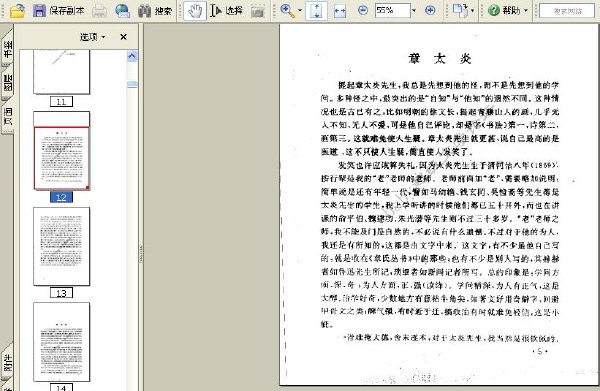Click the zoom in plus button
Viewport: 600px width, 391px height.
(430, 10)
